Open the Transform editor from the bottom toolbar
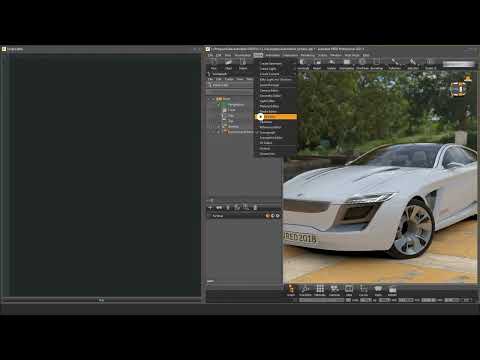 pyautogui.click(x=305, y=290)
